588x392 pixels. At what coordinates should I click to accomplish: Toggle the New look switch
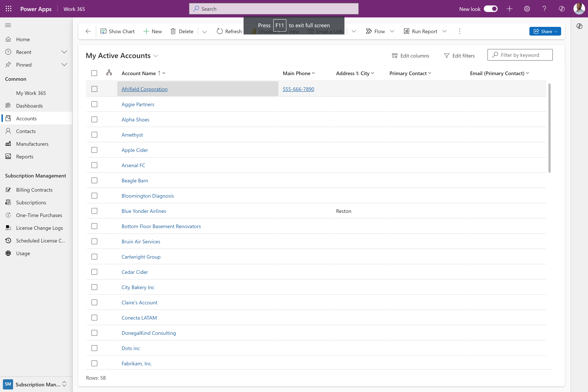491,9
